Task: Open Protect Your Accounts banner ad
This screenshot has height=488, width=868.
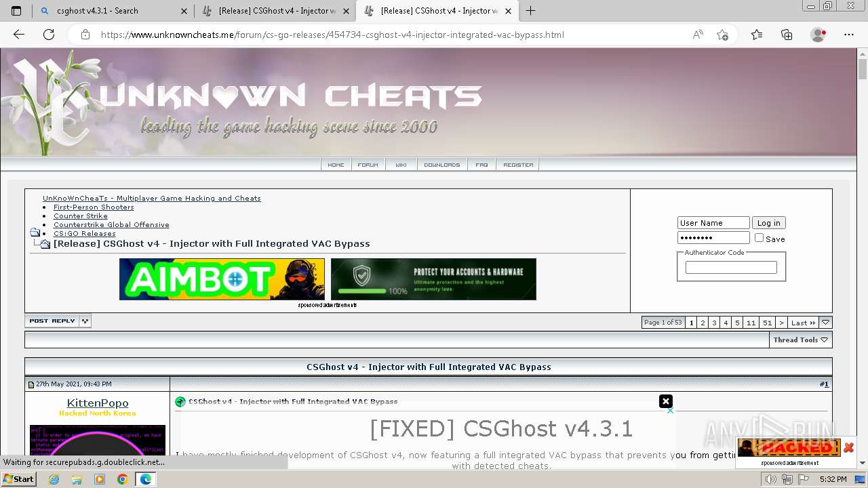Action: (x=433, y=279)
